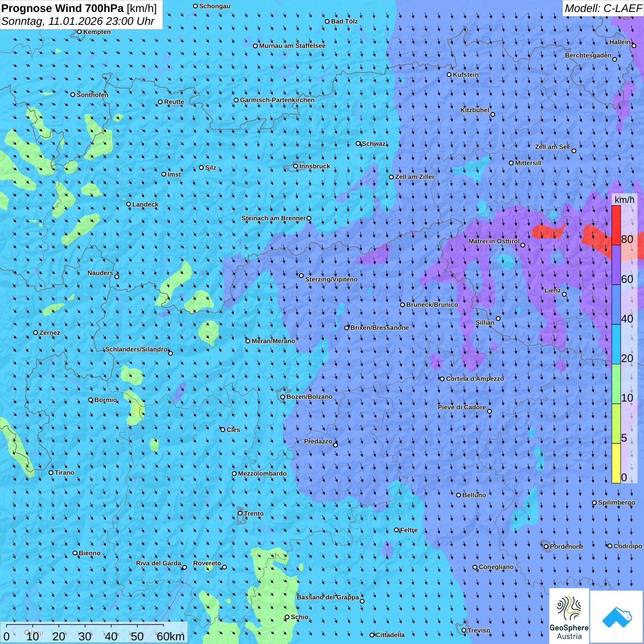Click the Bruneck/Brunico label
Screen dimensions: 644x644
pos(432,305)
